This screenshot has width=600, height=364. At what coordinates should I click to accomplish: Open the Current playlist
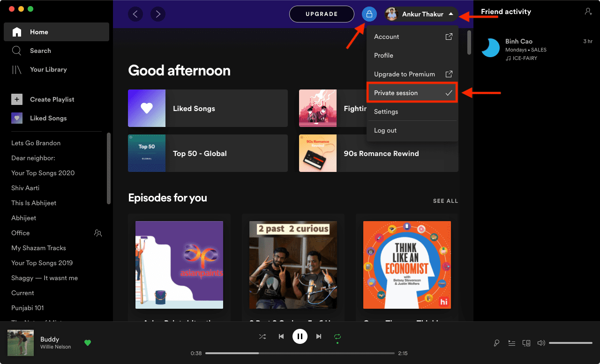[x=22, y=293]
